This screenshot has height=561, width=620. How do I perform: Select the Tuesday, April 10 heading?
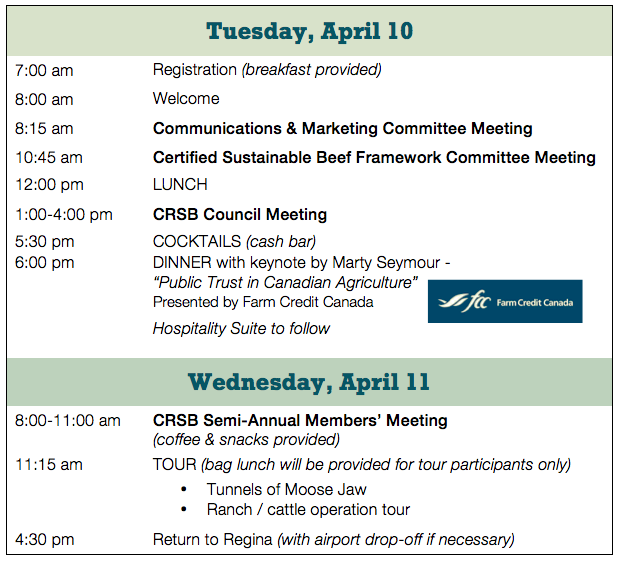tap(310, 31)
